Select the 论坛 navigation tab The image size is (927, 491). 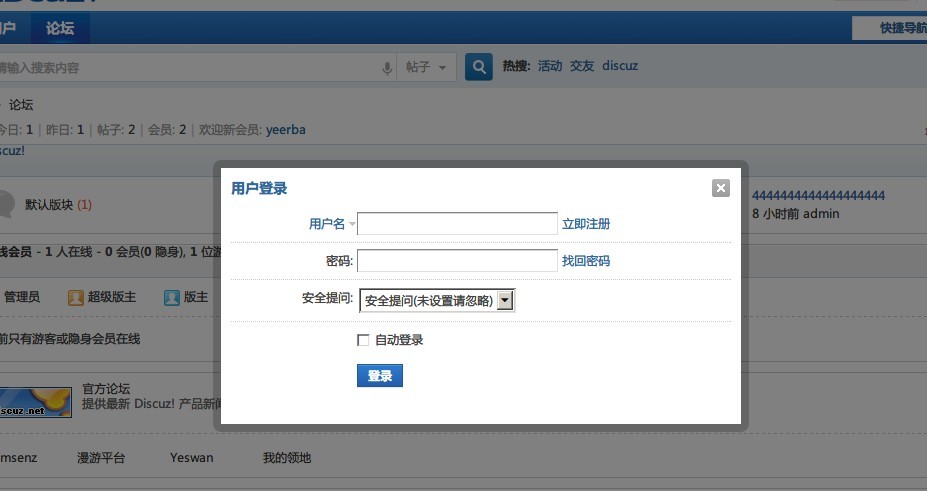click(60, 28)
